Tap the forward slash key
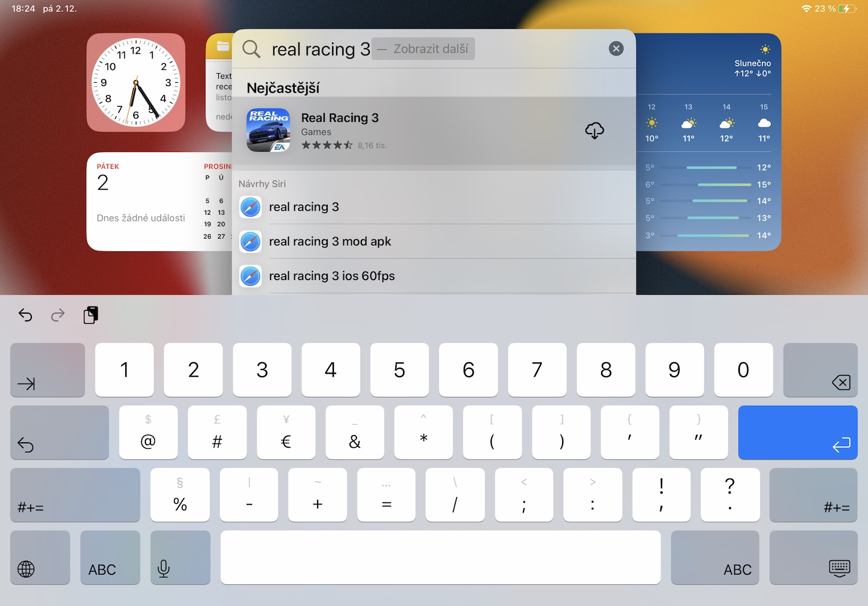The image size is (868, 606). click(455, 495)
